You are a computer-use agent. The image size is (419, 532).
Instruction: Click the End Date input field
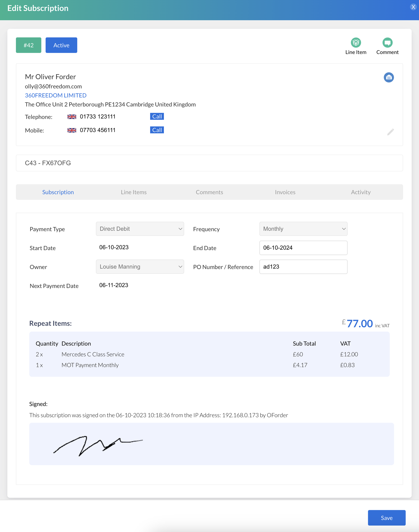coord(303,248)
